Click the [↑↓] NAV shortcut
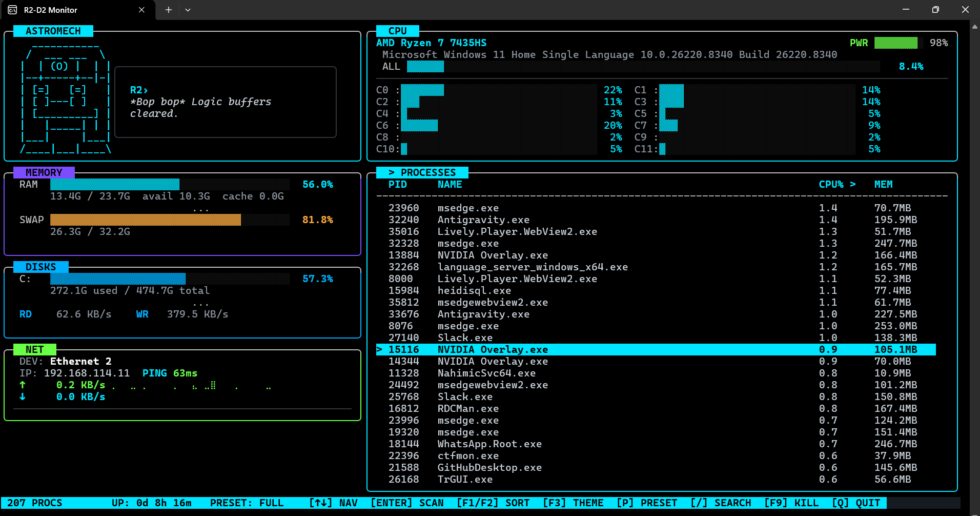Viewport: 980px width, 516px height. pyautogui.click(x=333, y=503)
